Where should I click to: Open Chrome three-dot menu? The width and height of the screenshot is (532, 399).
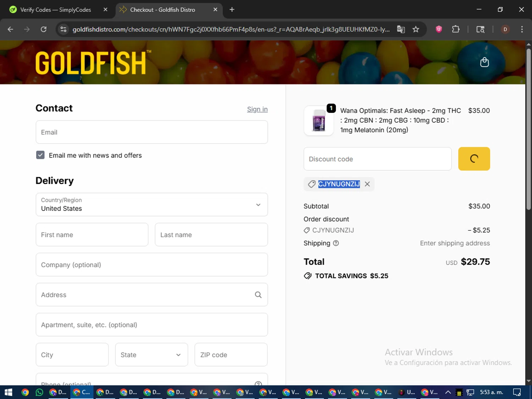point(522,29)
